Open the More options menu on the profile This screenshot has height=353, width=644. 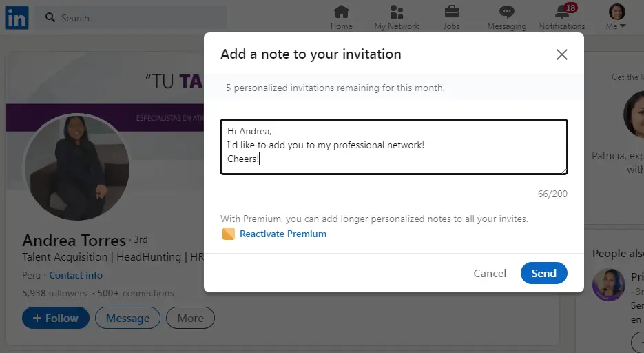pos(190,318)
